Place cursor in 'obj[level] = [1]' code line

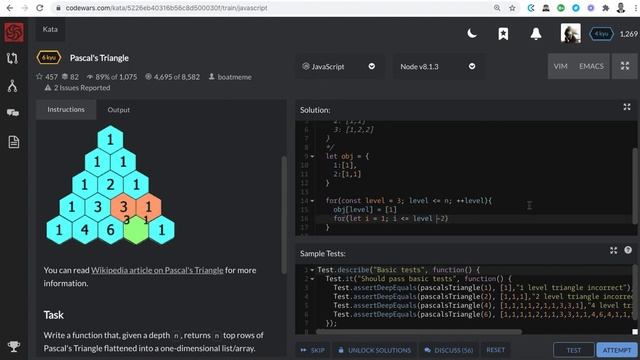365,210
